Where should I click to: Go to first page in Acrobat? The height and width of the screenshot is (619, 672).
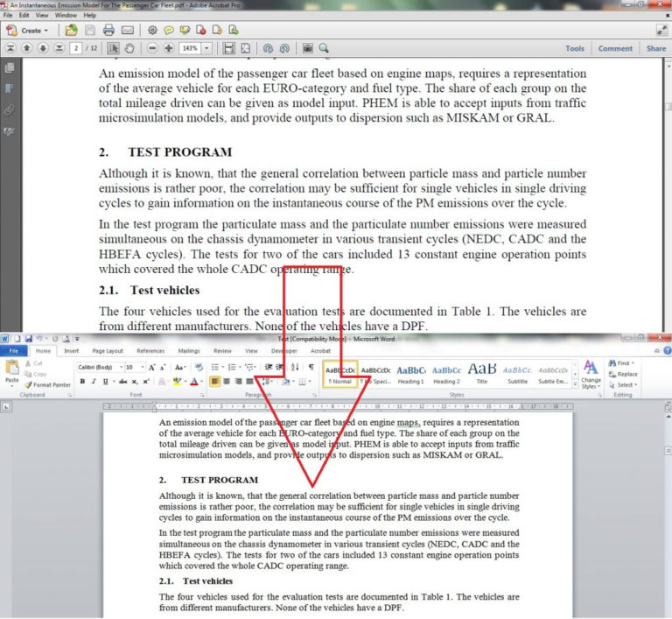10,48
